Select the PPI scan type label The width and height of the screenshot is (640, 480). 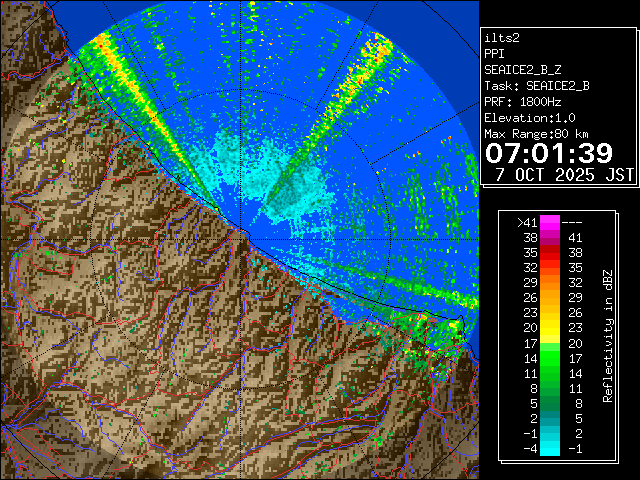coord(496,55)
